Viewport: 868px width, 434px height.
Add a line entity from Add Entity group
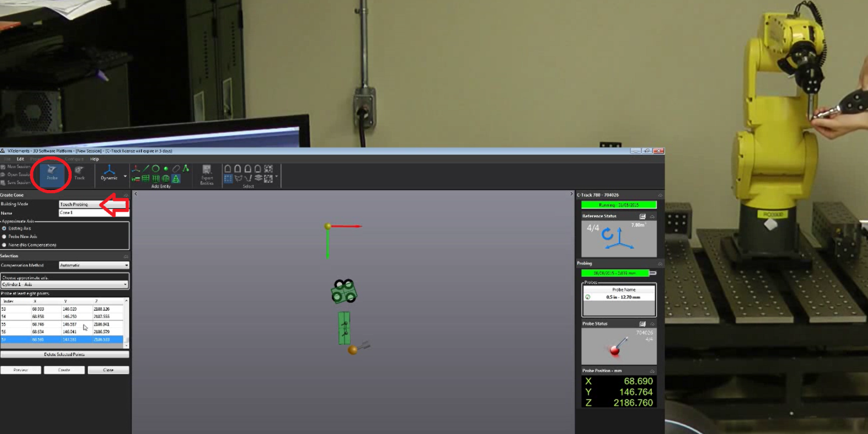tap(146, 169)
